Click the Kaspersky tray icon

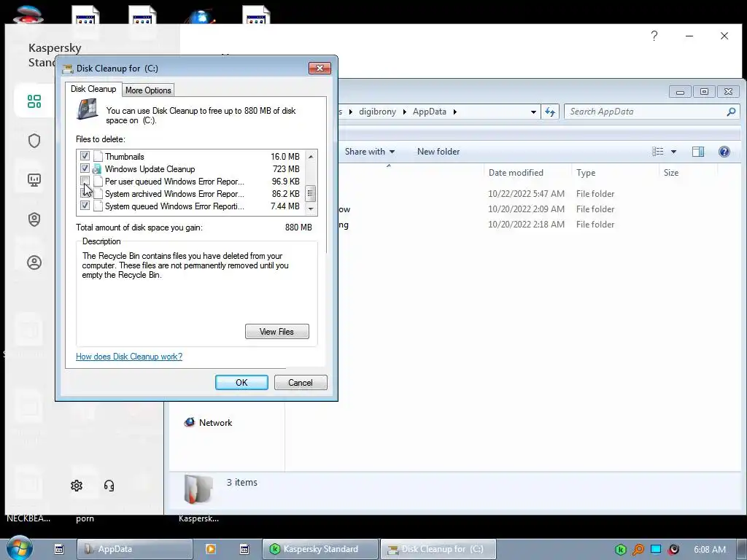coord(620,550)
